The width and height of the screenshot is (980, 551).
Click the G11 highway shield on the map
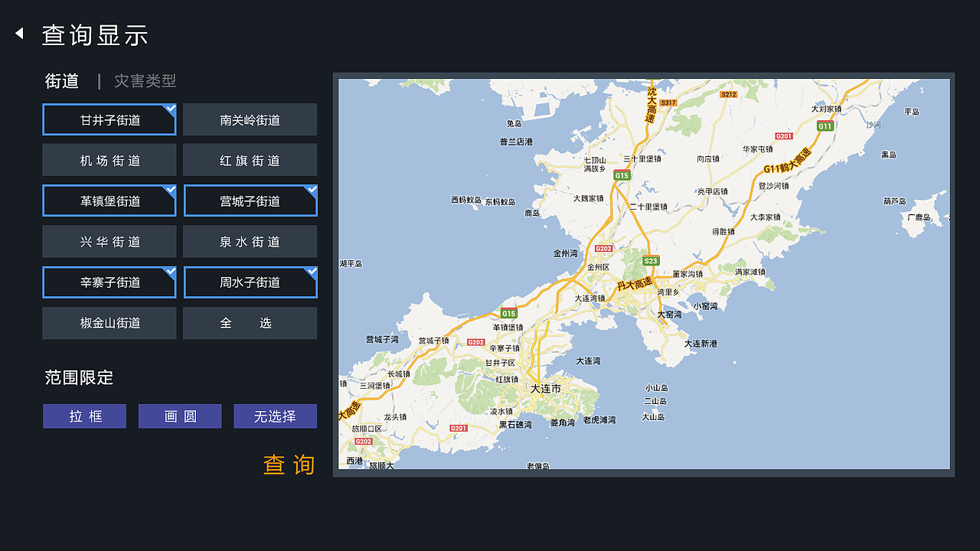(825, 126)
